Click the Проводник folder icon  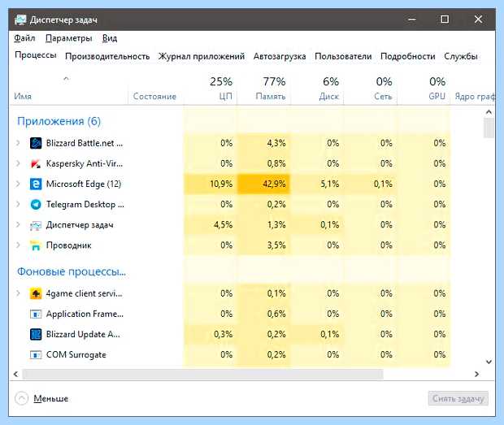pos(36,245)
